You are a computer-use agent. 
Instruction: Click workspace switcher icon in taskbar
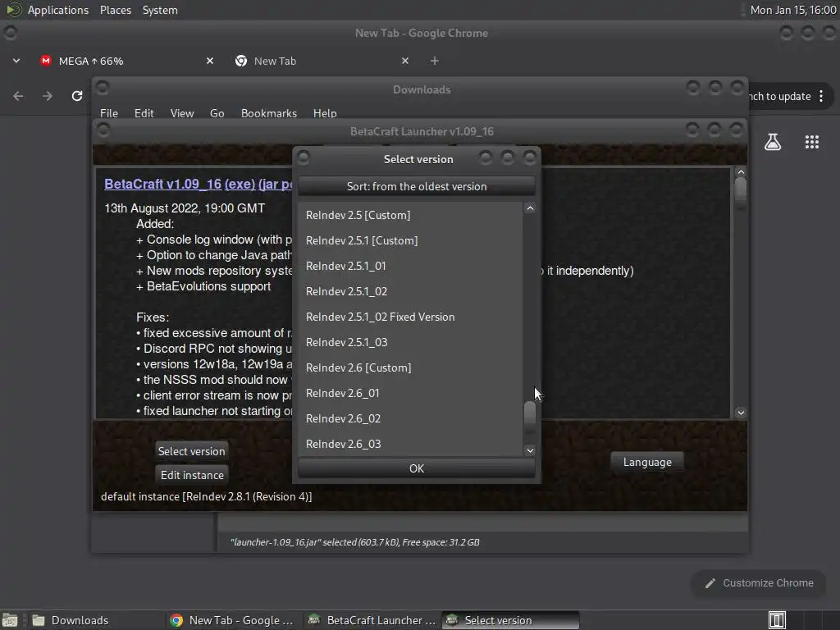click(777, 620)
